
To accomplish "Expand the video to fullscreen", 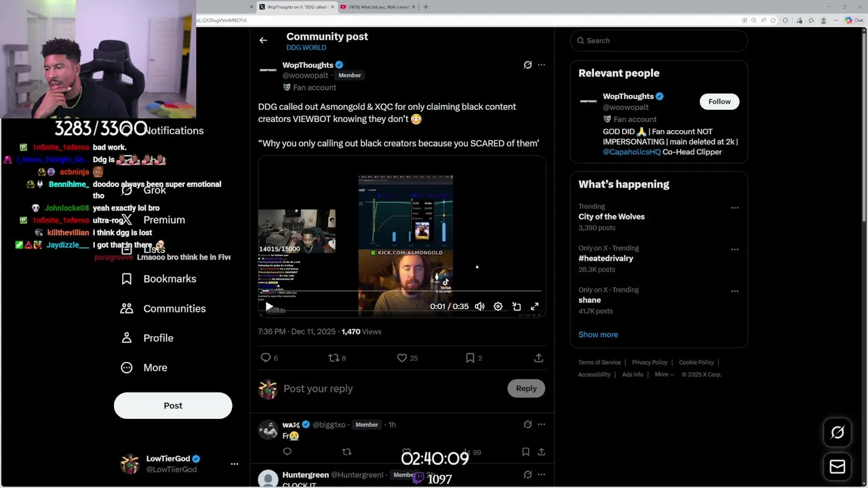I will pos(534,306).
